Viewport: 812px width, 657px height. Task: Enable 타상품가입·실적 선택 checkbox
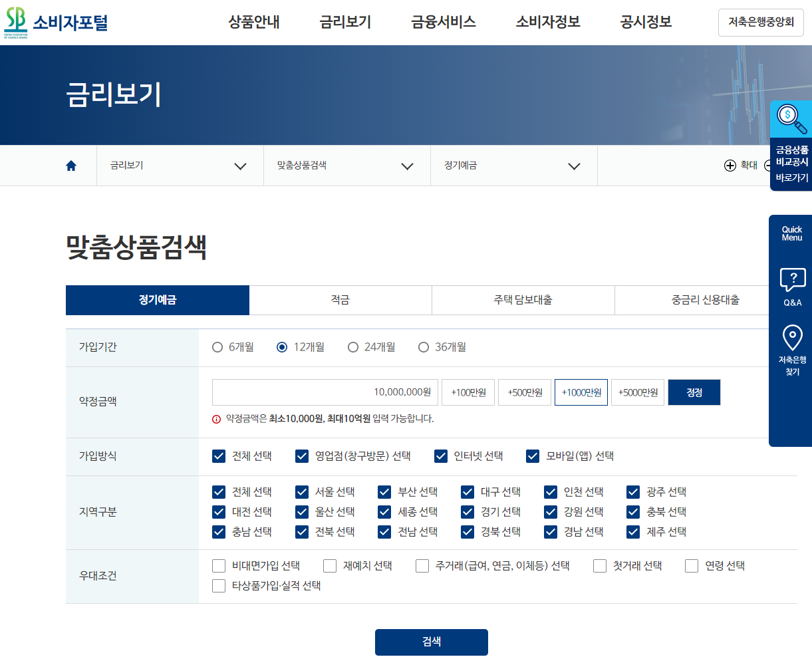pyautogui.click(x=219, y=586)
